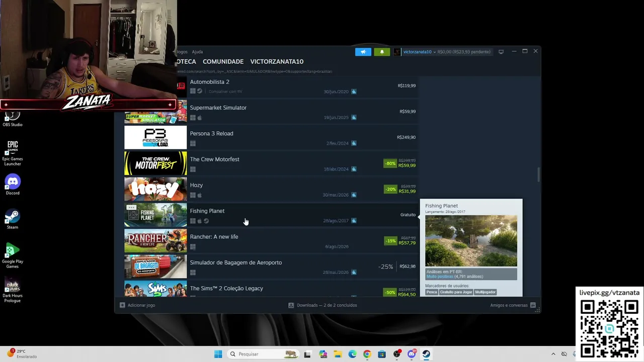
Task: Click the Windows Start button
Action: tap(218, 354)
